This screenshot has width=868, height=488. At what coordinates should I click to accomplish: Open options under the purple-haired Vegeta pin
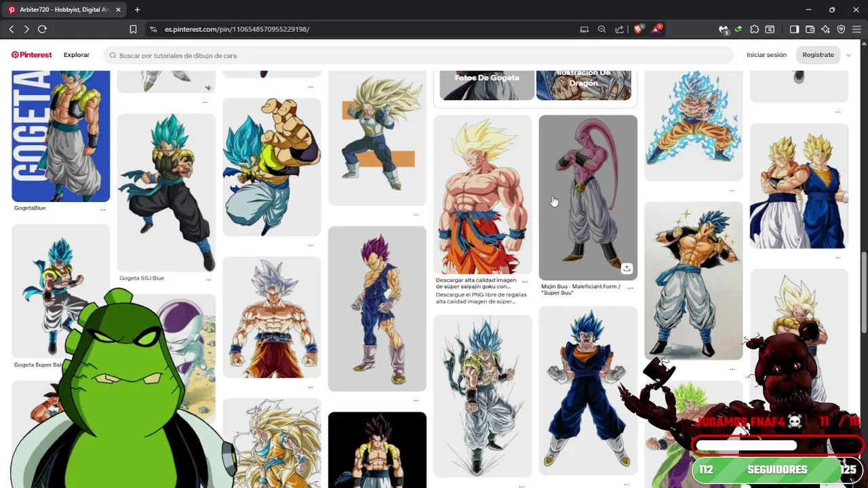(416, 400)
